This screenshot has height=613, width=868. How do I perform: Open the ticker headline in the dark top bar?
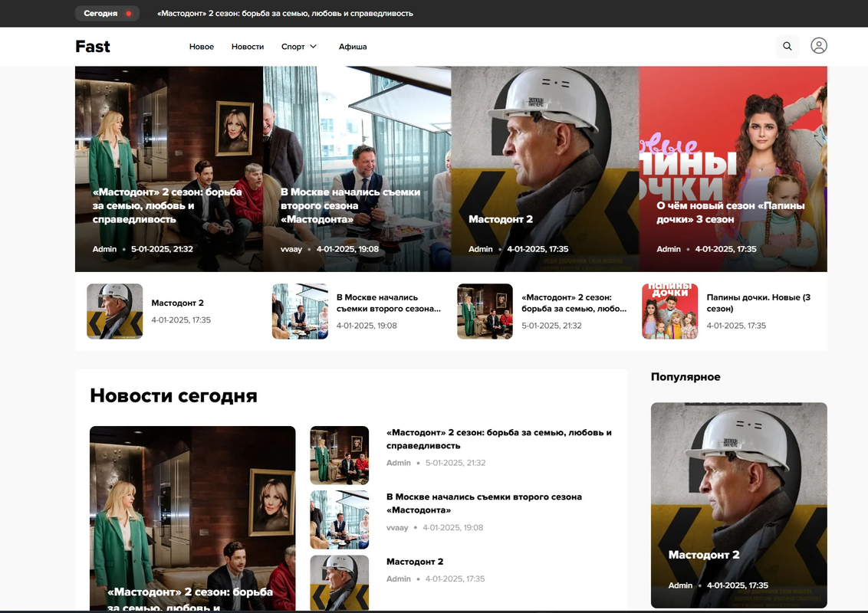point(285,13)
